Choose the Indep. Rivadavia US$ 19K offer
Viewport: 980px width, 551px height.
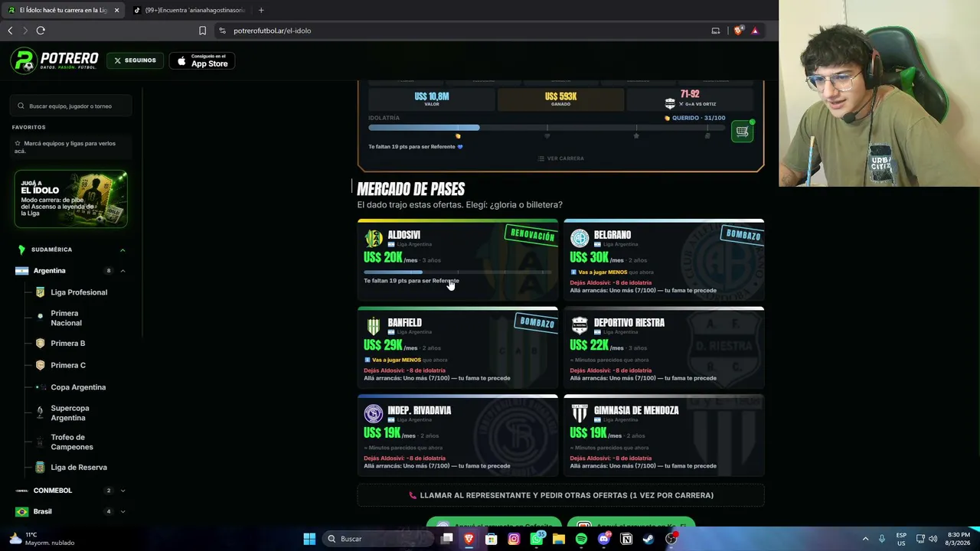458,435
